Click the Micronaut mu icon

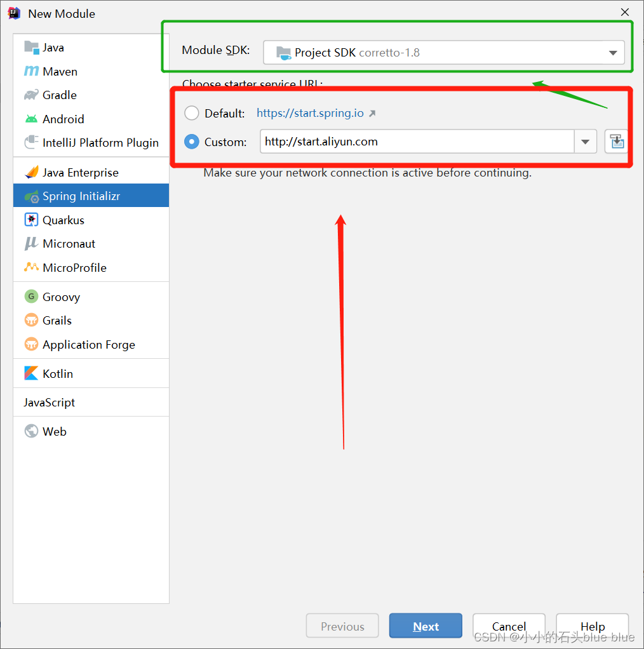pyautogui.click(x=32, y=244)
